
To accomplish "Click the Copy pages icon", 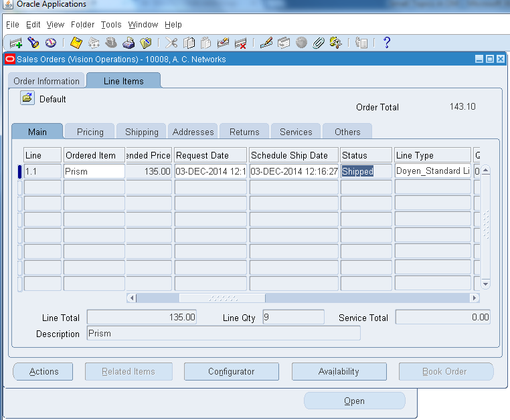I will point(189,43).
